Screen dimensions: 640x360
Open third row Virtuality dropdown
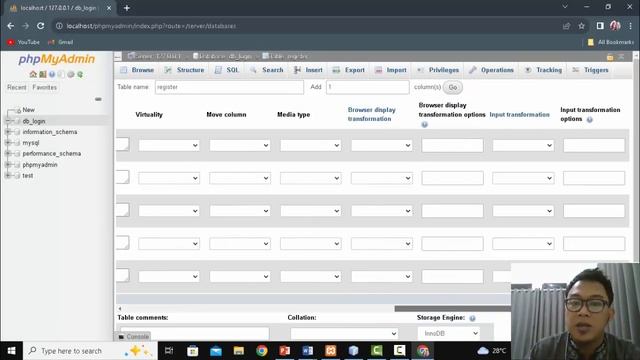tap(169, 211)
